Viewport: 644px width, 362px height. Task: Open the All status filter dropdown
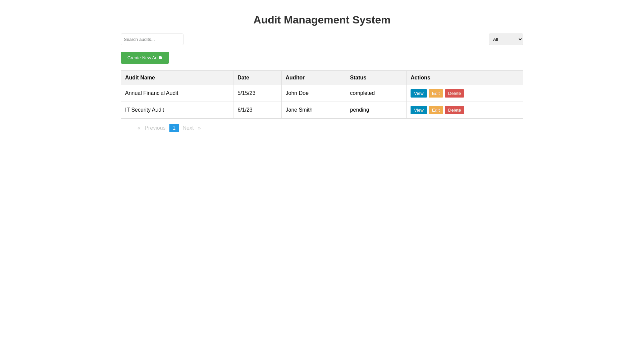[x=505, y=39]
